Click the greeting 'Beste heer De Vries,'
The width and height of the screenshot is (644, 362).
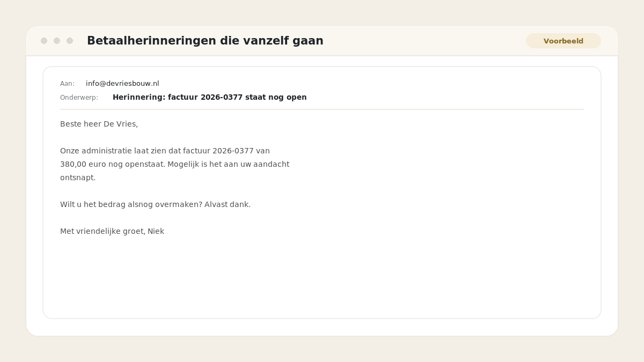(99, 124)
